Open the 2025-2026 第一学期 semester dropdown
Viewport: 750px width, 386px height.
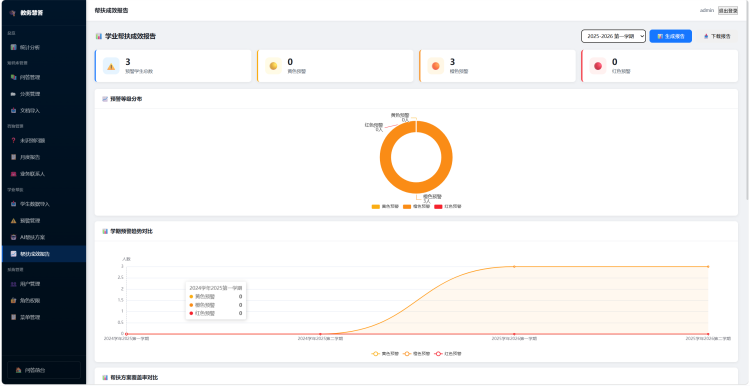tap(613, 36)
